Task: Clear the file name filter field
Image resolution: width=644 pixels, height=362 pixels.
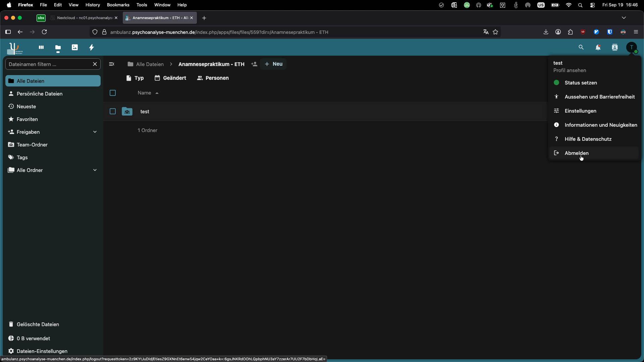Action: coord(95,64)
